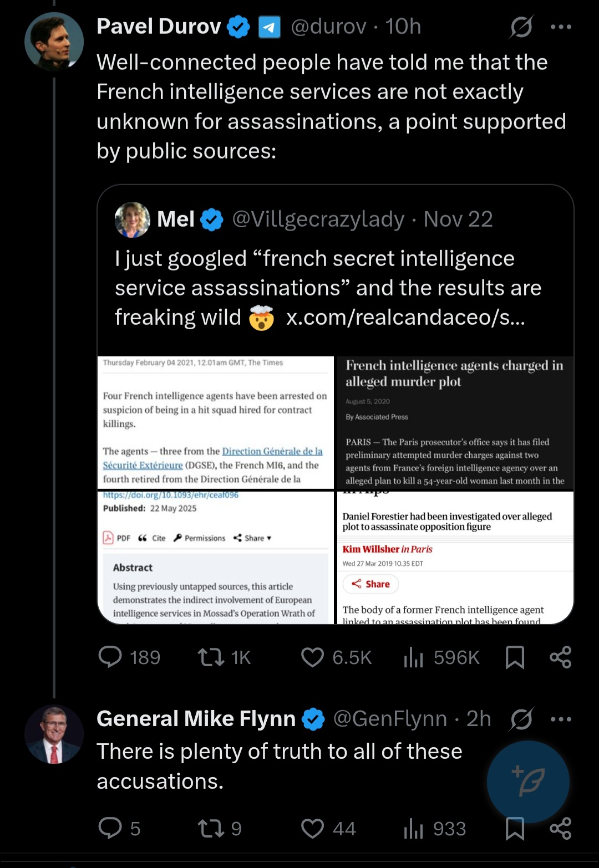View analytics for Durov's post
This screenshot has height=868, width=599.
(x=414, y=657)
